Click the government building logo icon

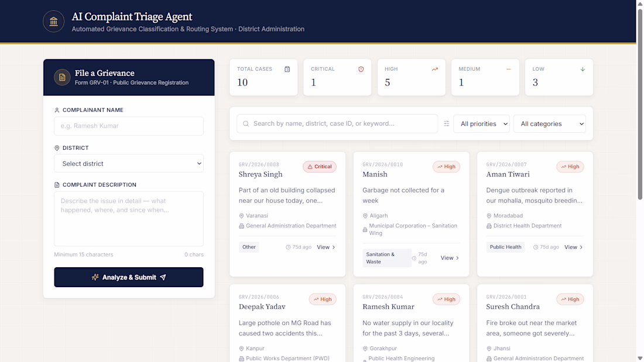click(x=53, y=21)
